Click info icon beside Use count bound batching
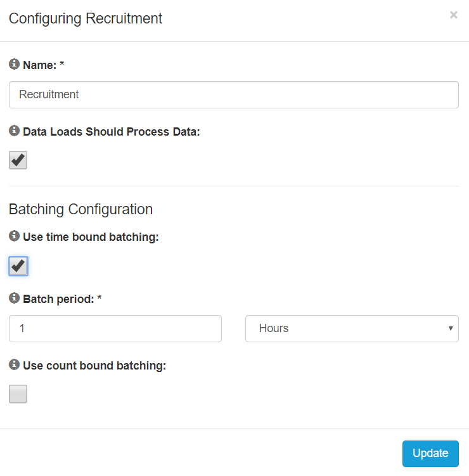Viewport: 469px width, 476px height. [14, 365]
